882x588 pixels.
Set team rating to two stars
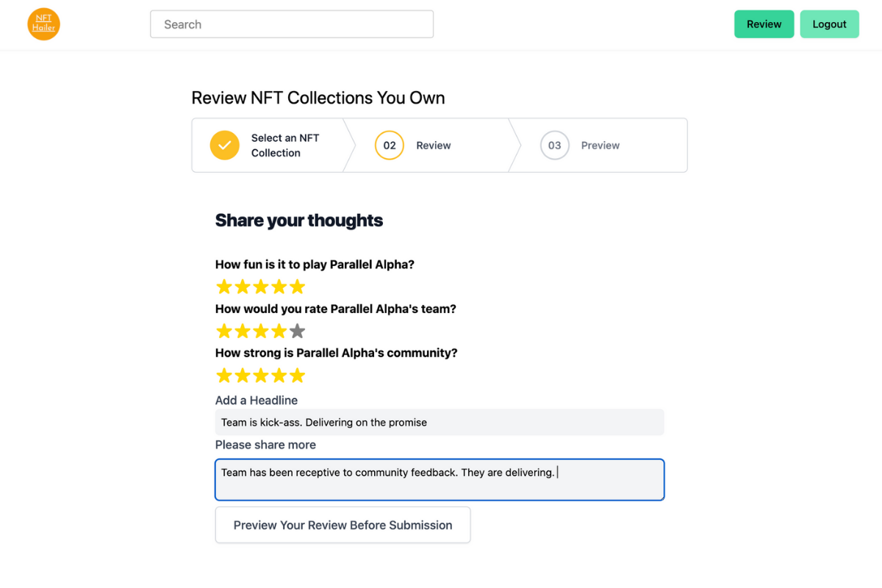[x=243, y=331]
